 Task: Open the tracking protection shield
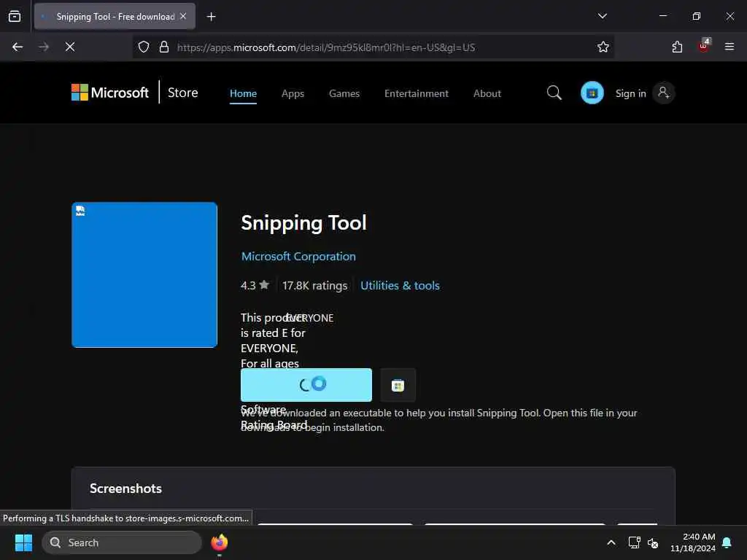144,47
